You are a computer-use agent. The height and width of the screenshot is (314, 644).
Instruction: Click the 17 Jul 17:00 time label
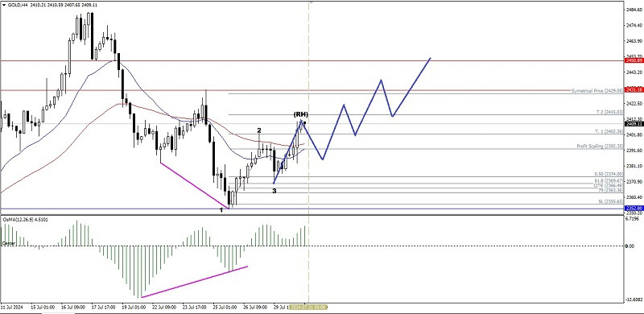pos(104,307)
